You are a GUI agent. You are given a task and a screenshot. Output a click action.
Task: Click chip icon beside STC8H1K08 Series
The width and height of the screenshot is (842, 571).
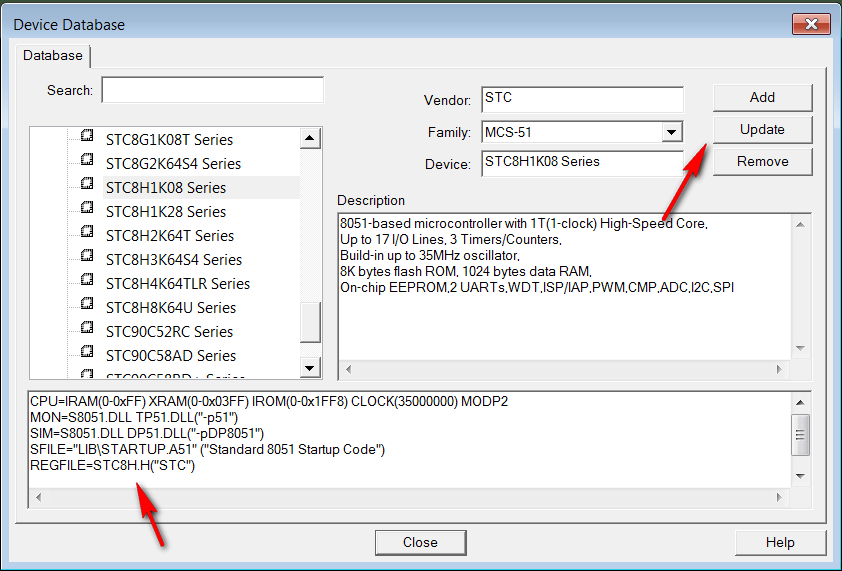click(x=87, y=184)
